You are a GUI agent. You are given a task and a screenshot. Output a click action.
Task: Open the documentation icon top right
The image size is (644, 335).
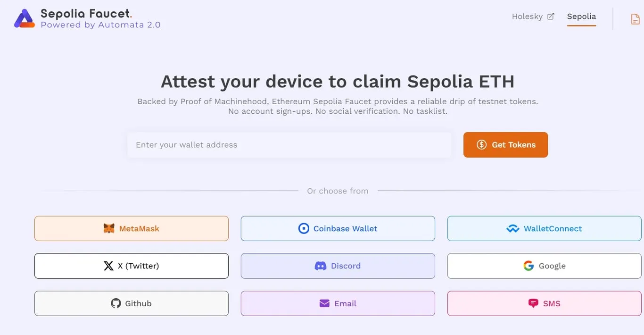tap(635, 19)
